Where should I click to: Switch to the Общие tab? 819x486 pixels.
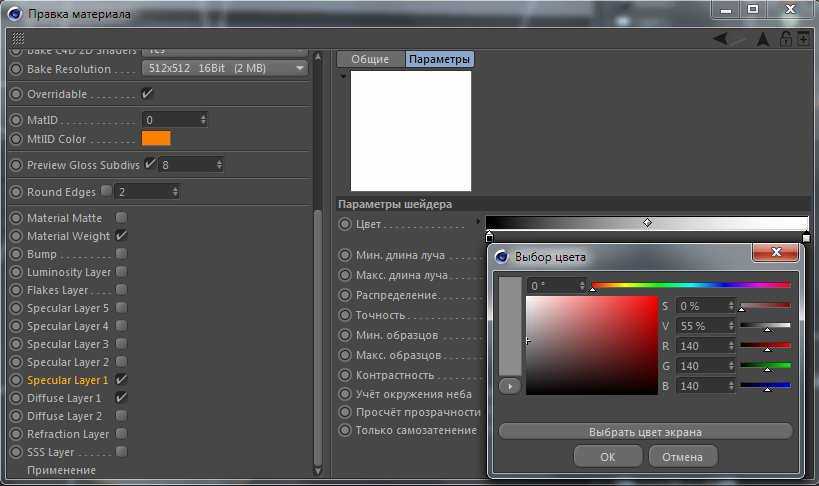(370, 60)
